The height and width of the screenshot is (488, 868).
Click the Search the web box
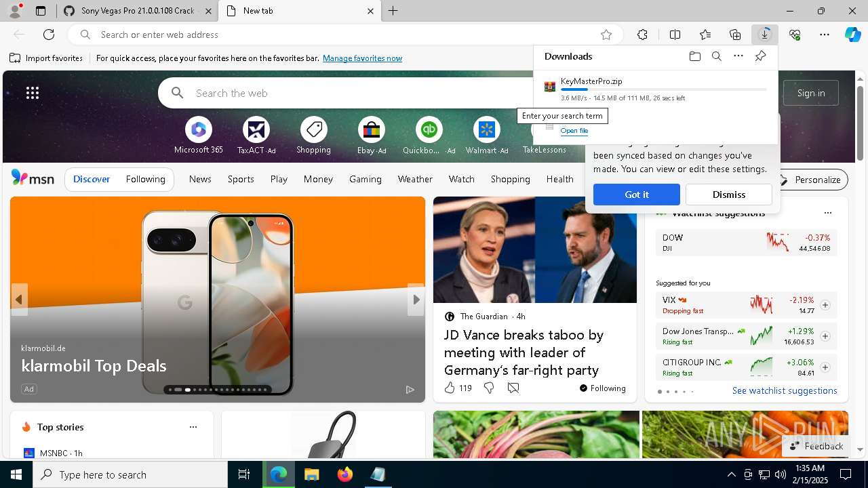pyautogui.click(x=346, y=93)
